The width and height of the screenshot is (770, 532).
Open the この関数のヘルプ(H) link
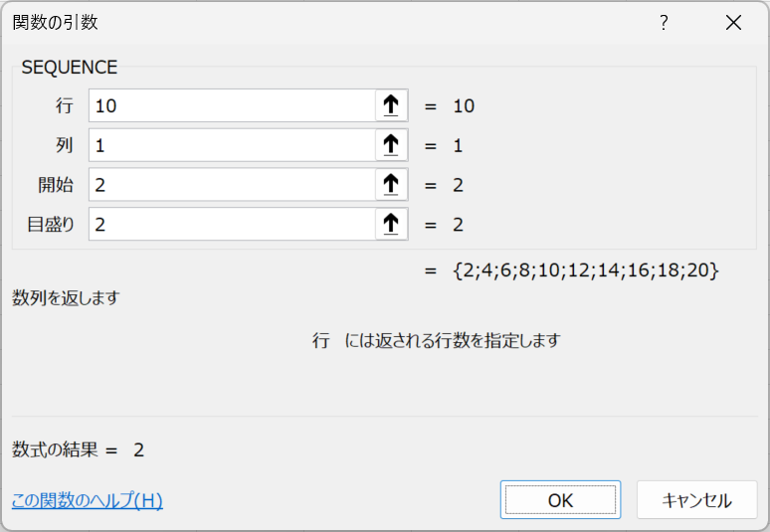88,500
